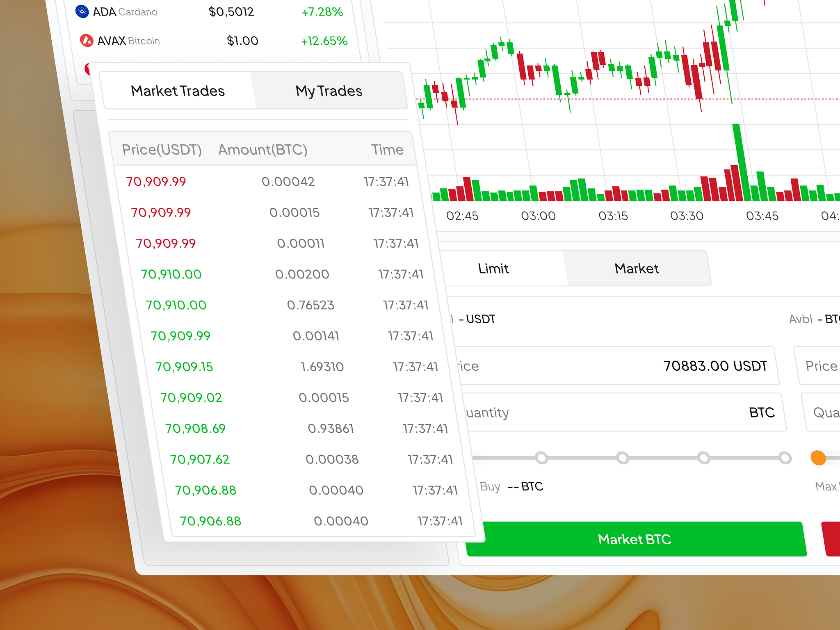Click the 70883.00 USDT price field
840x630 pixels.
click(x=616, y=365)
